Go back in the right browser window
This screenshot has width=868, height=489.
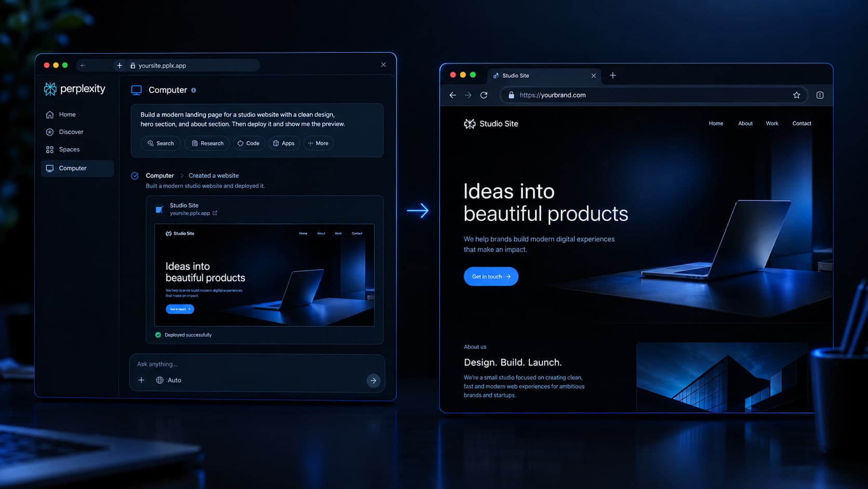click(453, 95)
